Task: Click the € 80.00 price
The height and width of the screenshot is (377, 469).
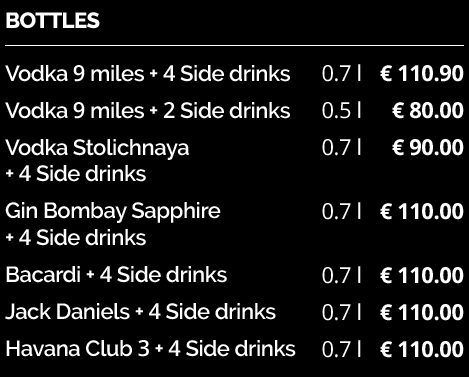Action: [x=428, y=111]
